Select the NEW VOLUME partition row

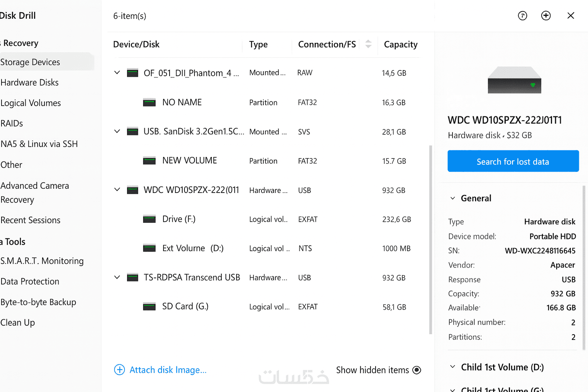[x=267, y=161]
